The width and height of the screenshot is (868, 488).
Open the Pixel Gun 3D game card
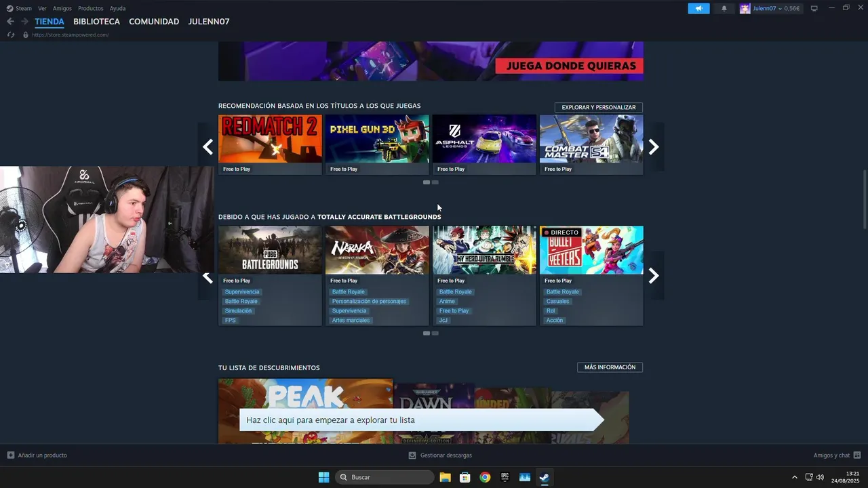377,144
